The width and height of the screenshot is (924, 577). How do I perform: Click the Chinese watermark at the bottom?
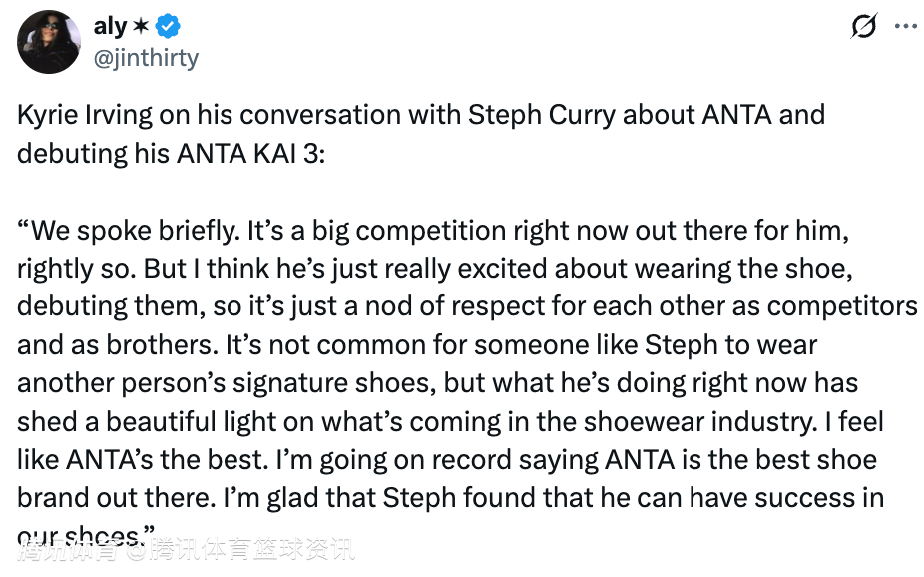pyautogui.click(x=186, y=548)
